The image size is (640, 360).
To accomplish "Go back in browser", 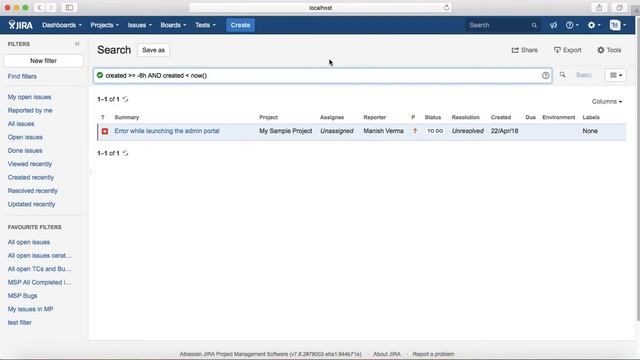I will pos(39,7).
